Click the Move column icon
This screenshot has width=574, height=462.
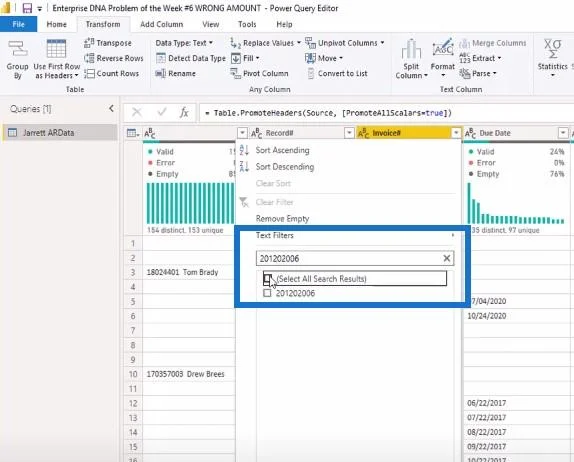310,58
